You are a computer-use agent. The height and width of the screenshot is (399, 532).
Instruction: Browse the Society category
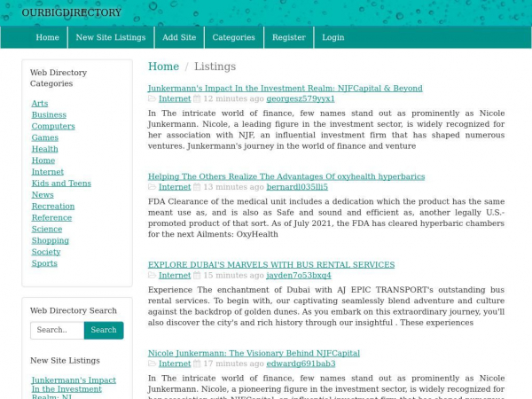click(46, 252)
